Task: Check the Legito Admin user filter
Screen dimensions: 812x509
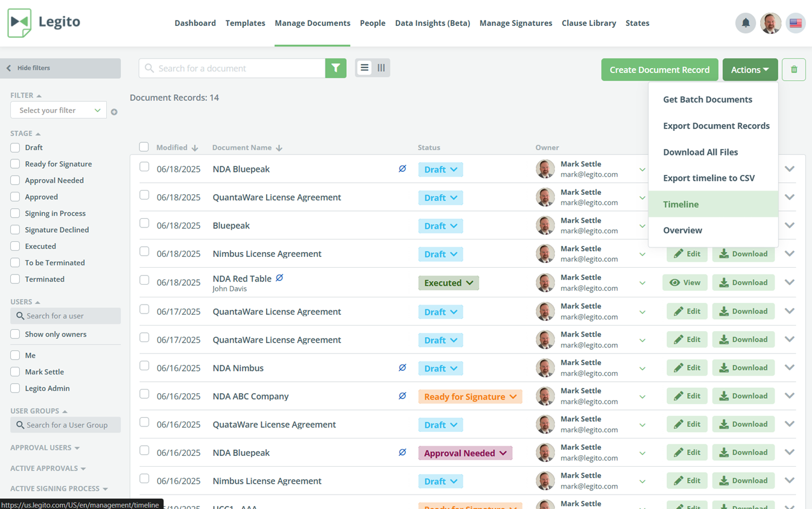Action: tap(15, 388)
